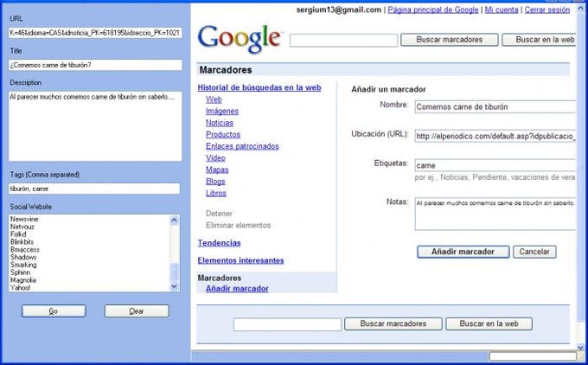Screen dimensions: 588x365
Task: Click the Eliminar elementos option
Action: tap(238, 225)
